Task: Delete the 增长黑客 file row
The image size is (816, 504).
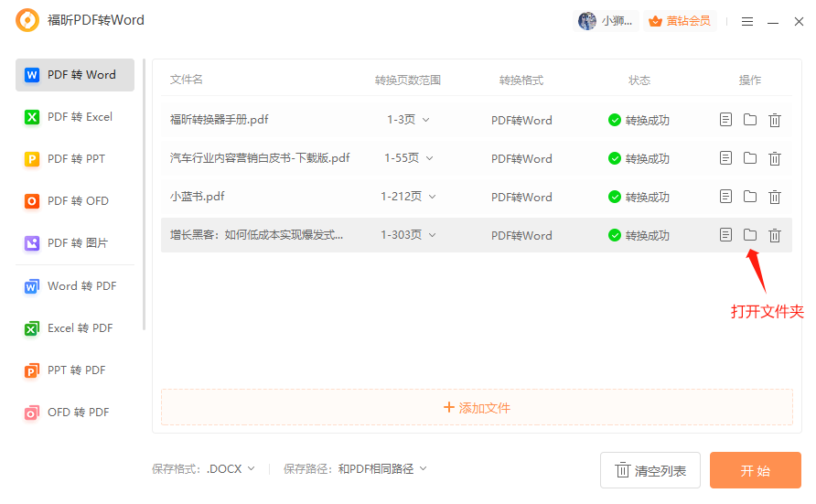Action: pos(775,235)
